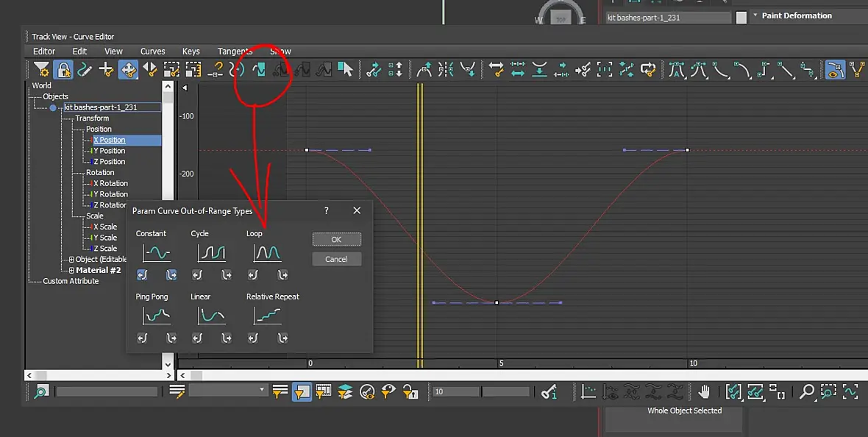
Task: Open the View menu
Action: coord(113,51)
